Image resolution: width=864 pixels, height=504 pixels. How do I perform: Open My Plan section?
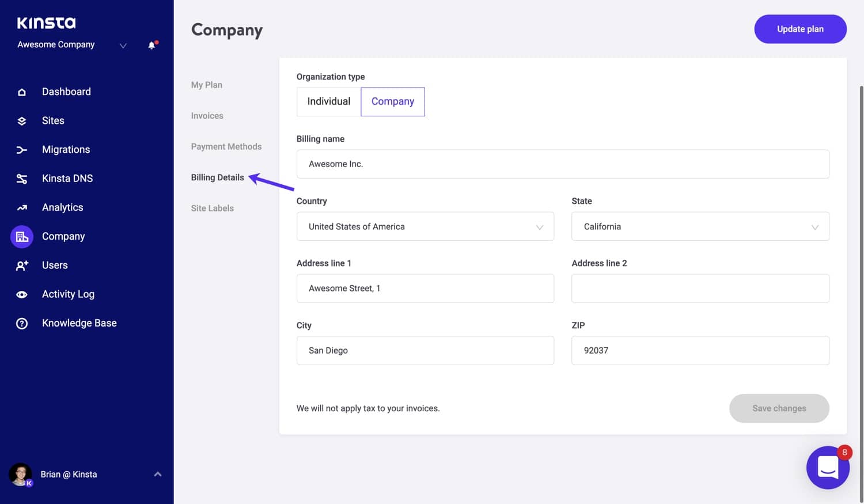tap(207, 85)
